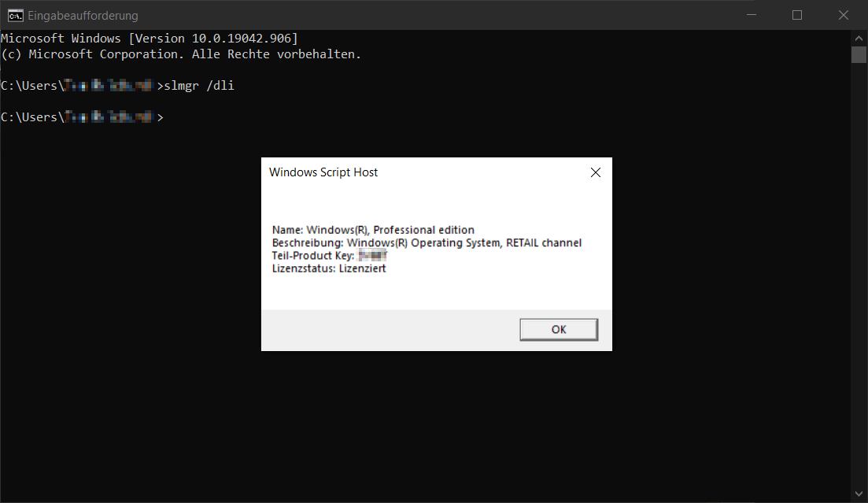
Task: Maximize the Eingabeaufforderung window
Action: (797, 15)
